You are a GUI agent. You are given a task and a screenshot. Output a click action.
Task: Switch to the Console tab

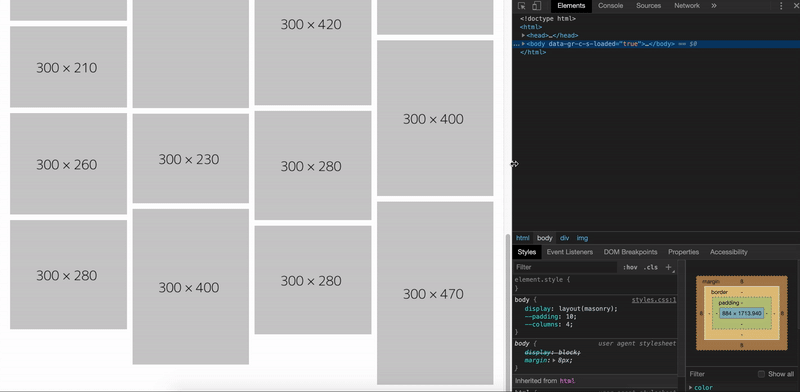610,6
